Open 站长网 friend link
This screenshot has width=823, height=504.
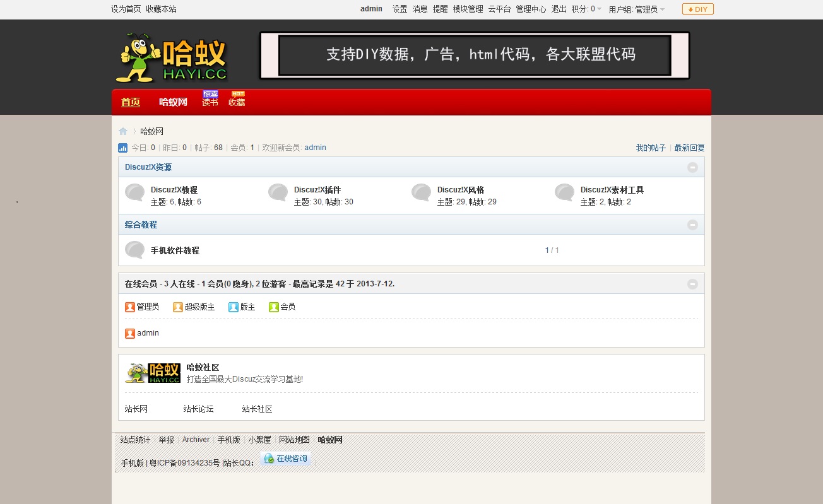tap(136, 409)
